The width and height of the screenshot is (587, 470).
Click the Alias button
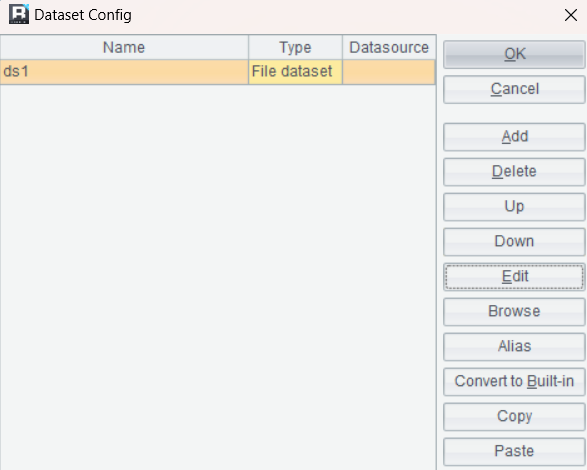pos(514,346)
